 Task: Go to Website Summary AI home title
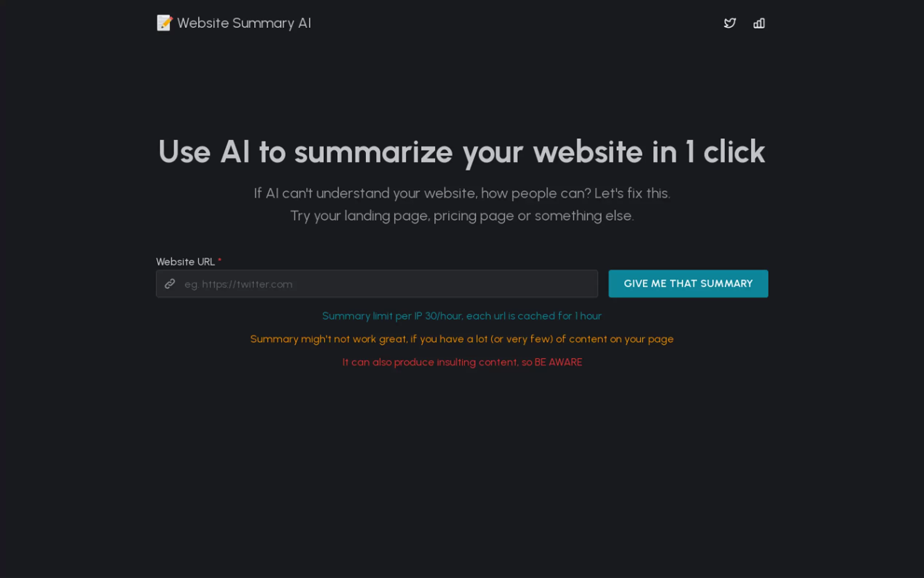coord(244,23)
